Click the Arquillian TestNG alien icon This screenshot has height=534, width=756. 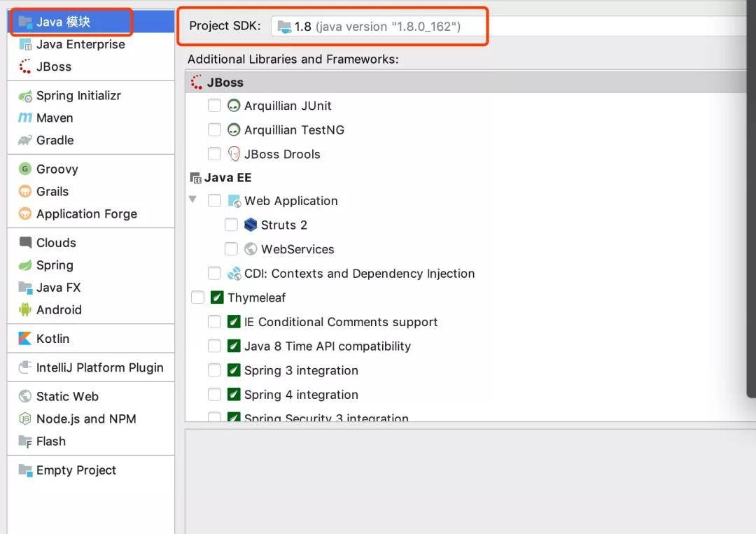click(x=234, y=129)
